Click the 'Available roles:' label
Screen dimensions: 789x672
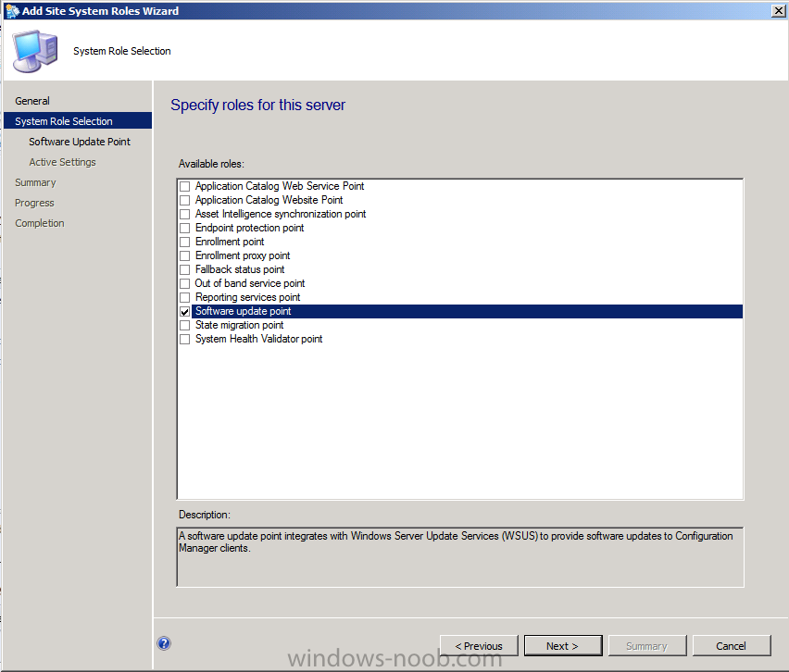[211, 164]
